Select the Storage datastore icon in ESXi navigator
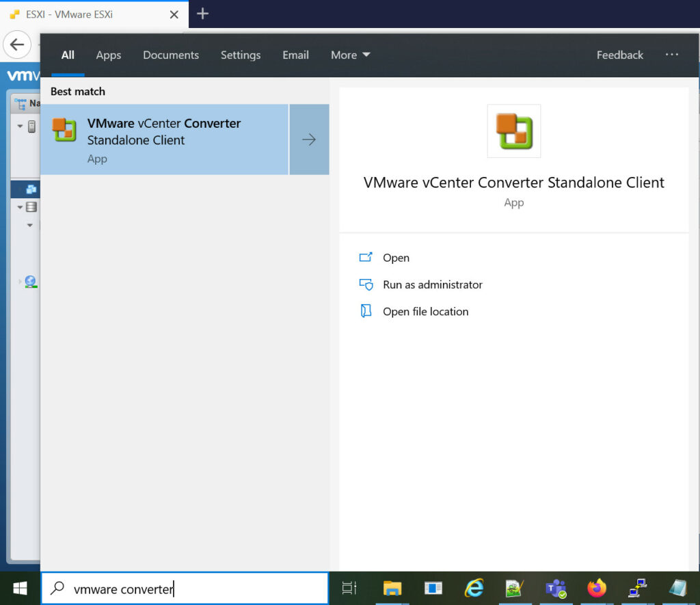700x605 pixels. pyautogui.click(x=31, y=207)
